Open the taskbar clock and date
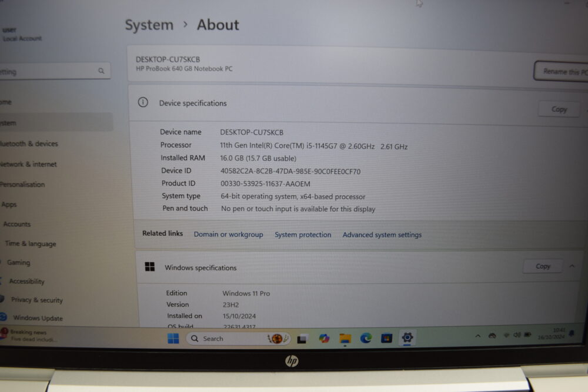The height and width of the screenshot is (392, 588). coord(552,334)
